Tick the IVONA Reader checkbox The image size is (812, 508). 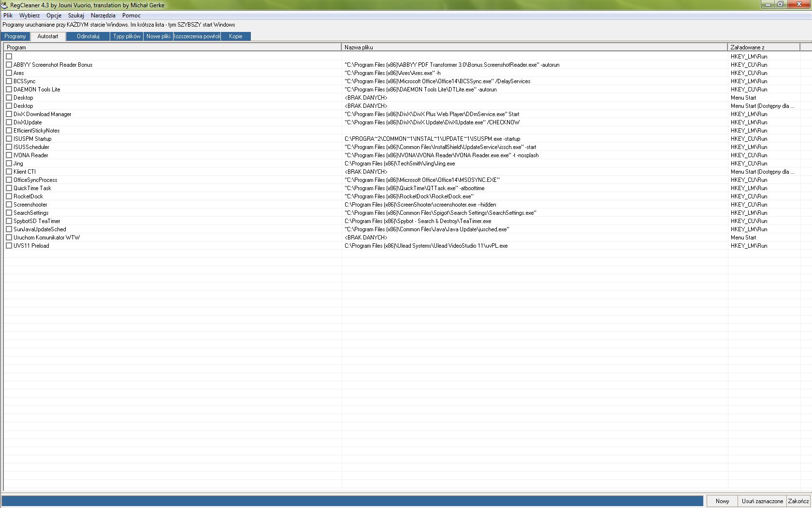pos(9,155)
